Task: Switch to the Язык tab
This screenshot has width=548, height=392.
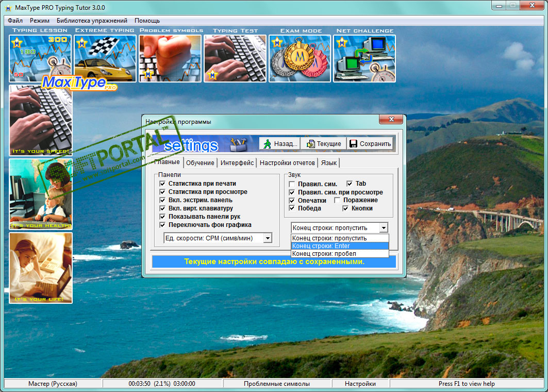Action: (329, 163)
